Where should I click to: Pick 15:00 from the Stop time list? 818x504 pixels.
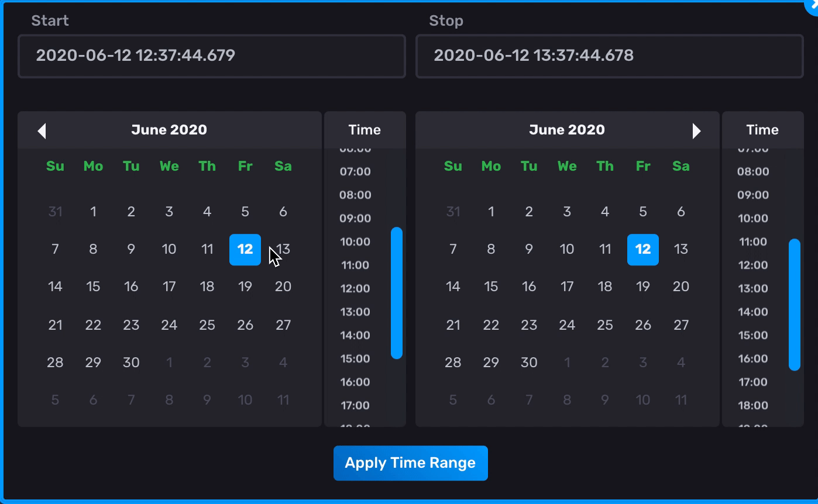pyautogui.click(x=752, y=335)
